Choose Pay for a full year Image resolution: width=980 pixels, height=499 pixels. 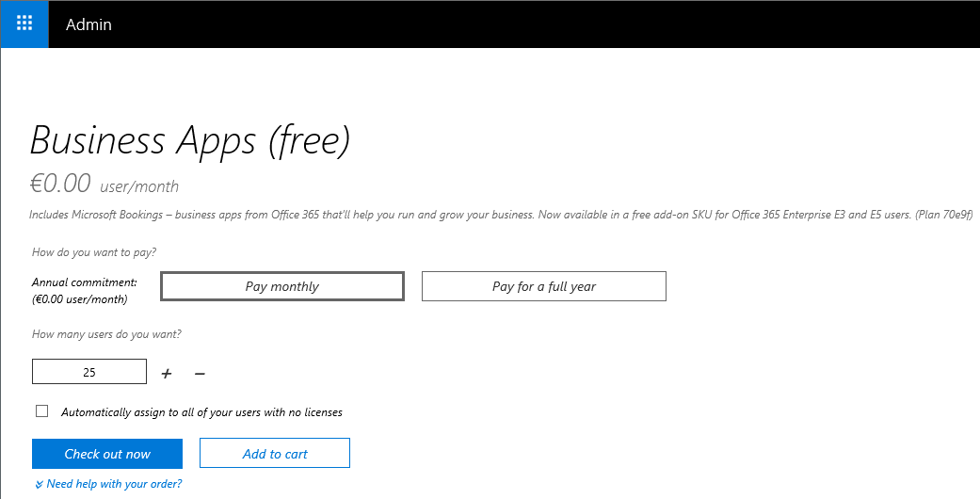pyautogui.click(x=544, y=286)
